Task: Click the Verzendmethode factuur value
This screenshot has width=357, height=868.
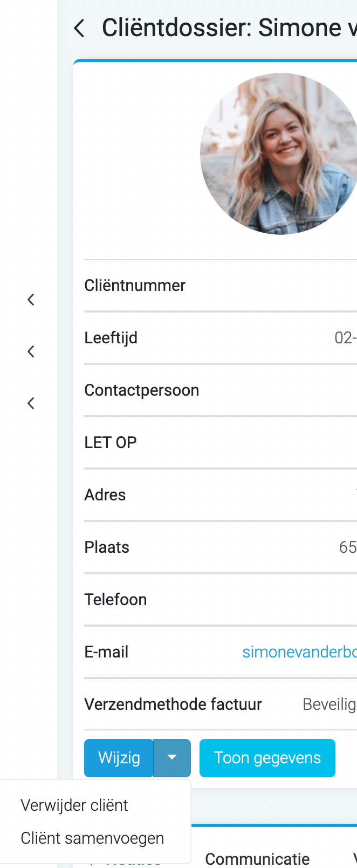Action: pyautogui.click(x=328, y=704)
